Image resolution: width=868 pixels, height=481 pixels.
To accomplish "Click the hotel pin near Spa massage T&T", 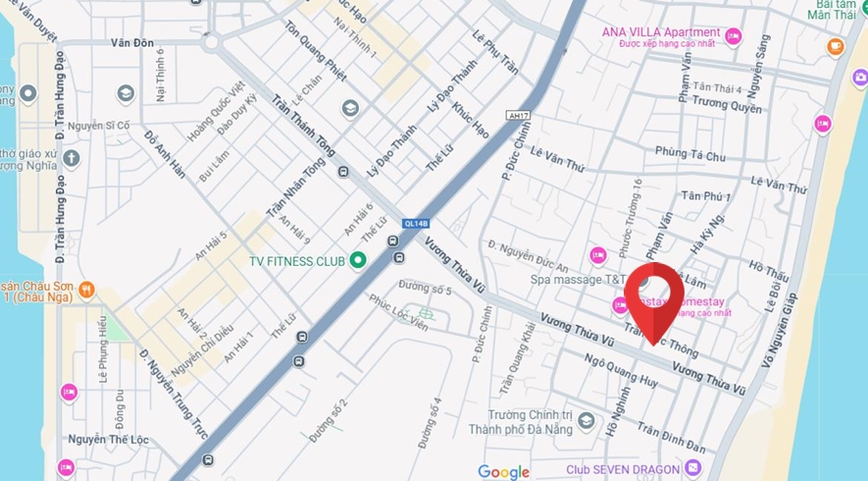I will [597, 255].
